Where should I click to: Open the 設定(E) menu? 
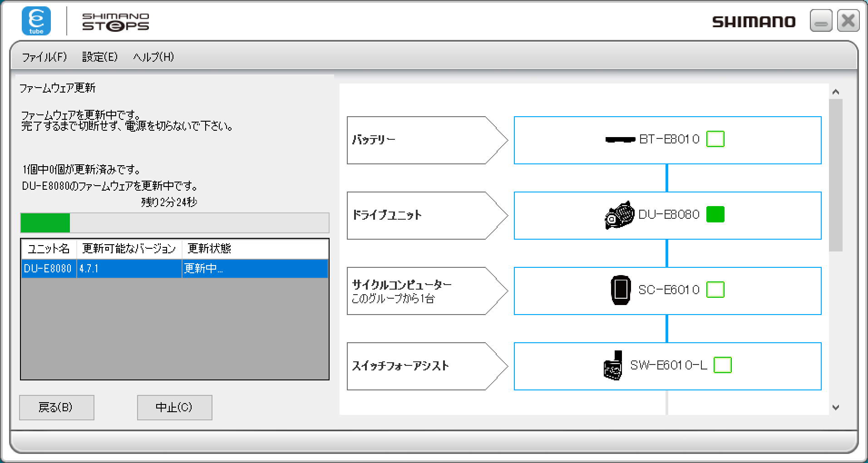click(100, 57)
